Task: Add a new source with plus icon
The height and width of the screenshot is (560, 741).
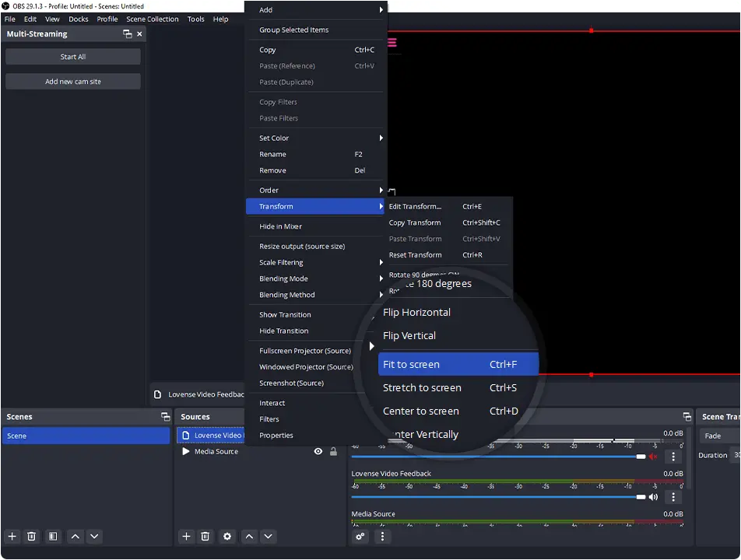Action: (186, 537)
